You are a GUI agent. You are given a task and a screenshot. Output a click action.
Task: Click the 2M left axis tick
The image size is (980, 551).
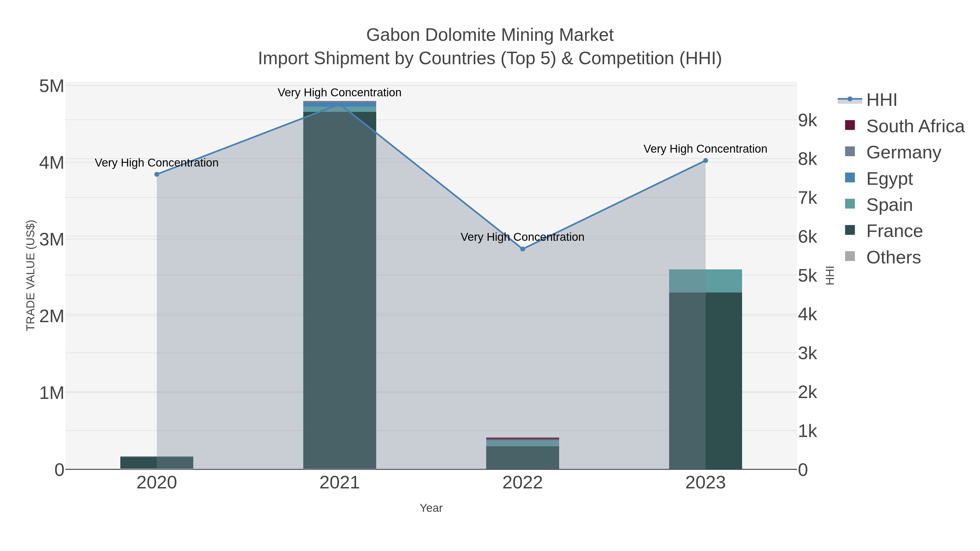point(51,316)
